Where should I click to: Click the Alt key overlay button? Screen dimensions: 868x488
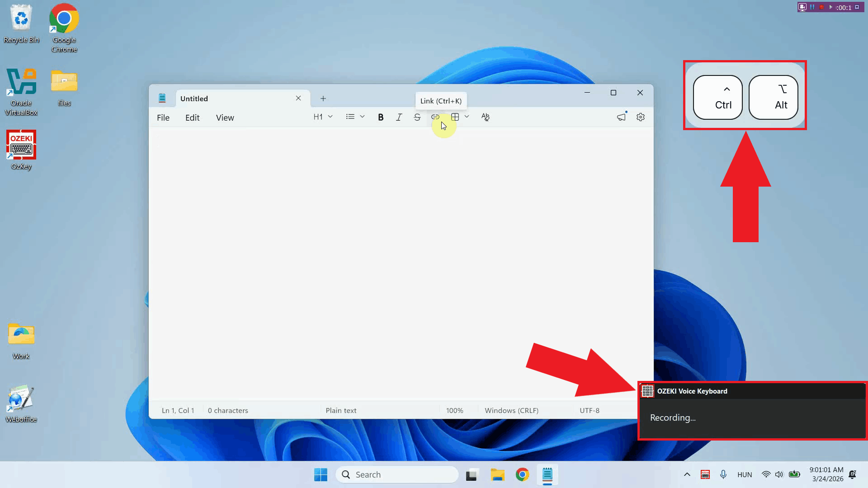(774, 97)
